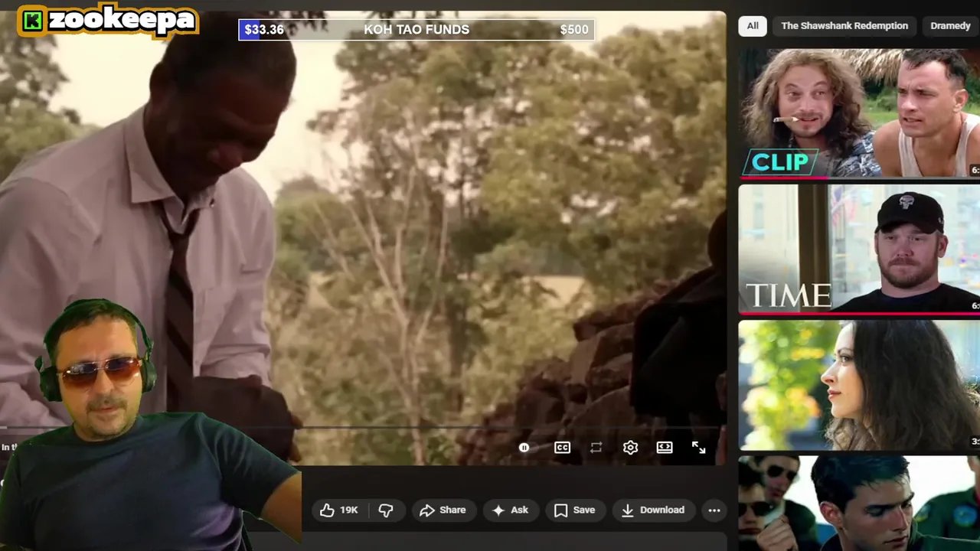Open the TIME thumbnail recommended video
The image size is (980, 551).
tap(859, 249)
